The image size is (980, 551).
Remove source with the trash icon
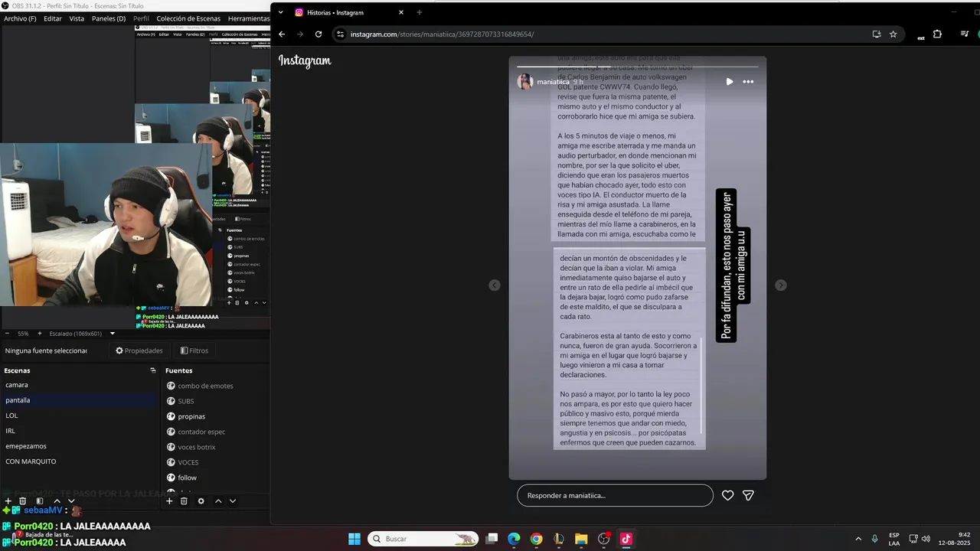(x=184, y=501)
